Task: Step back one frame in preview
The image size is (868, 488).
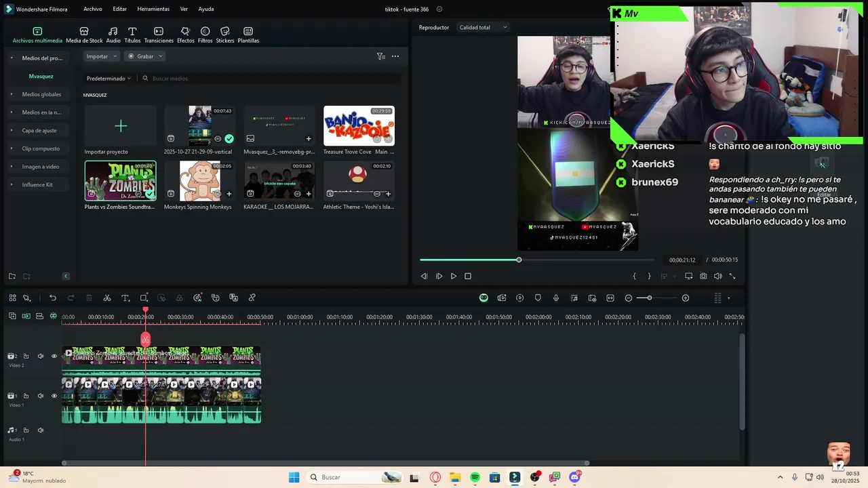Action: tap(424, 277)
